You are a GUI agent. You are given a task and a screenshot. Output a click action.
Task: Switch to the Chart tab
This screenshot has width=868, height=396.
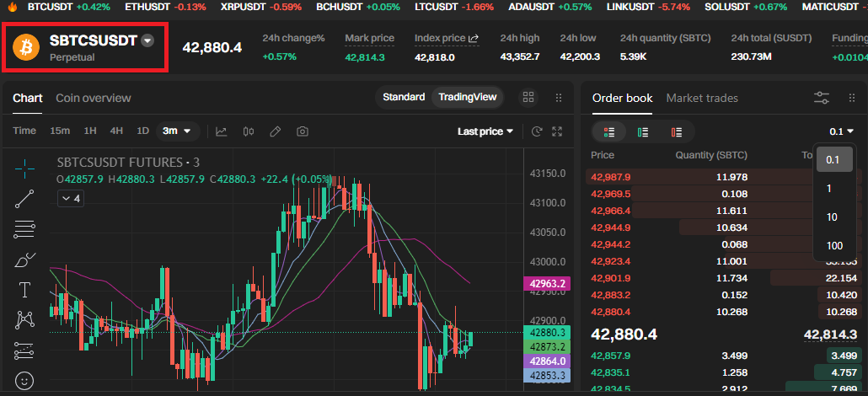(28, 98)
